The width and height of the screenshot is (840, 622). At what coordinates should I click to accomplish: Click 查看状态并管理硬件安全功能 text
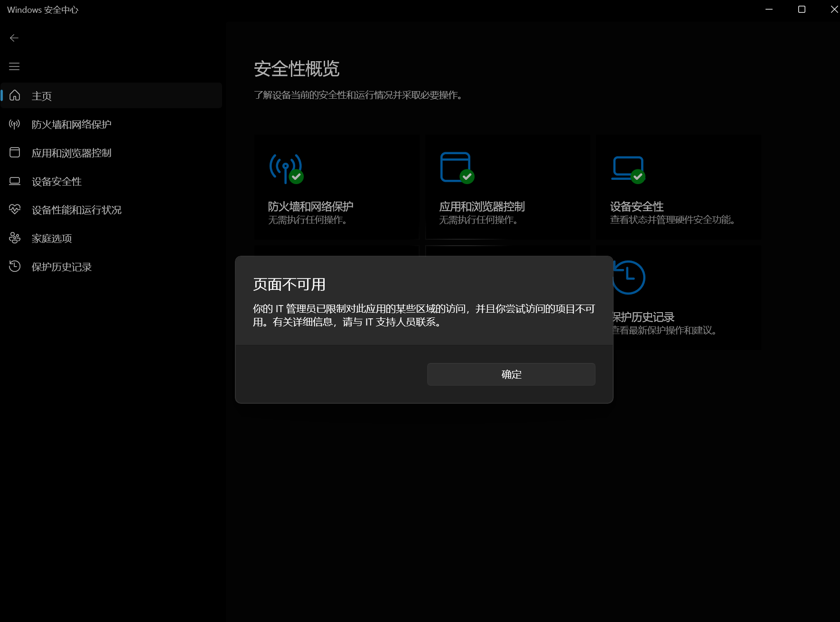tap(672, 220)
